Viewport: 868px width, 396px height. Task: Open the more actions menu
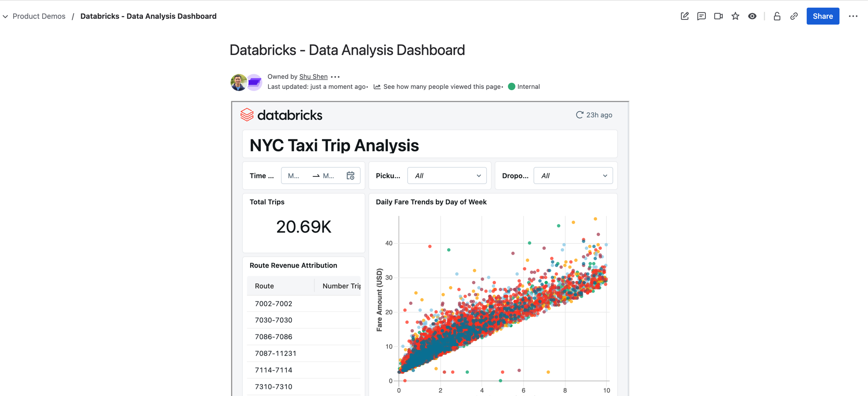(853, 16)
